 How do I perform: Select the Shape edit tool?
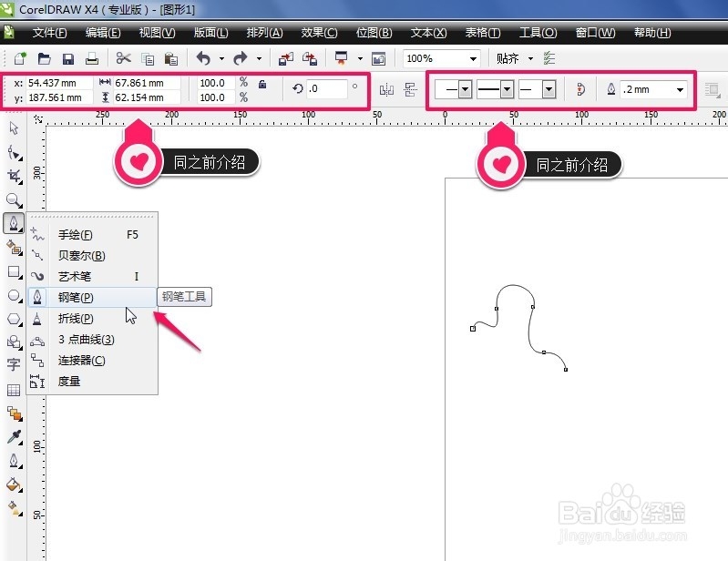coord(14,152)
